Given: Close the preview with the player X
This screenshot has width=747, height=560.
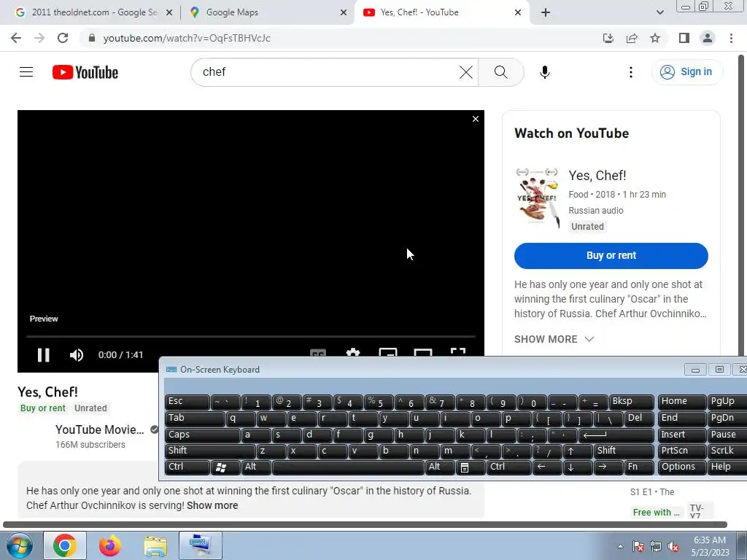Looking at the screenshot, I should pyautogui.click(x=476, y=119).
